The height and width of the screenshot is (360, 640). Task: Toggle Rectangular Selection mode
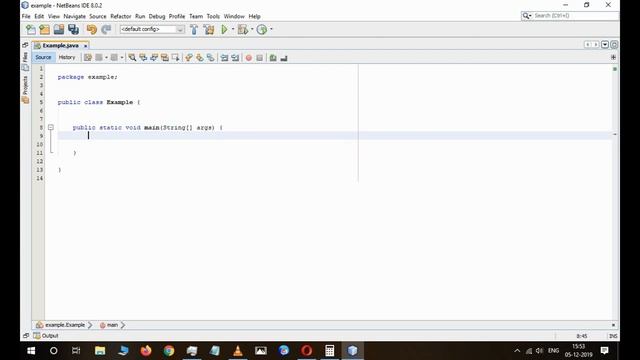tap(176, 58)
